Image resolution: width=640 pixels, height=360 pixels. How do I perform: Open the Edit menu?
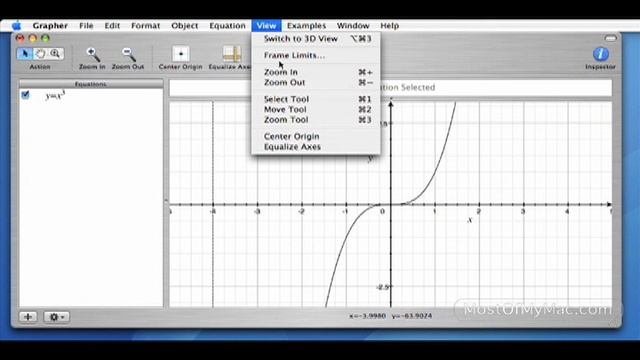pyautogui.click(x=112, y=26)
